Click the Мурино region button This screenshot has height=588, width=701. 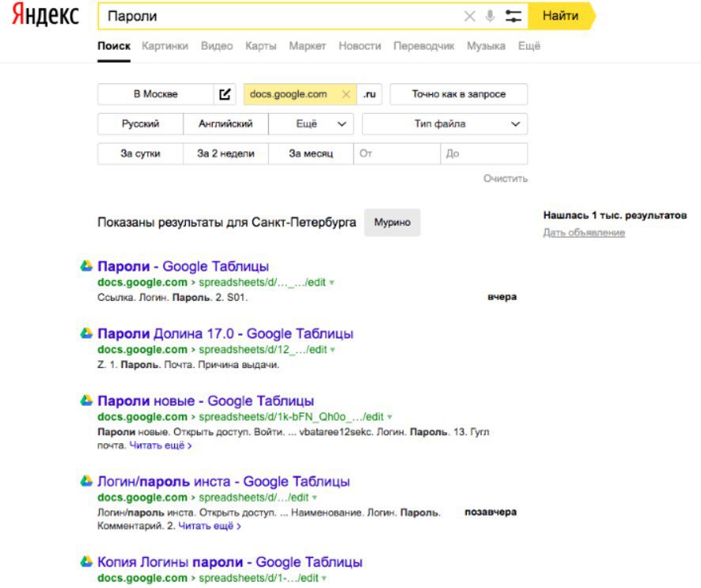point(392,222)
